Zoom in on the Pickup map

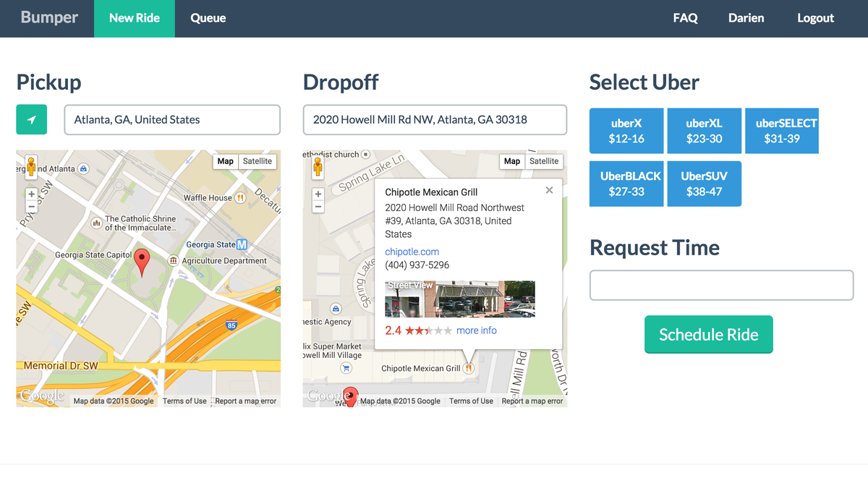click(31, 194)
